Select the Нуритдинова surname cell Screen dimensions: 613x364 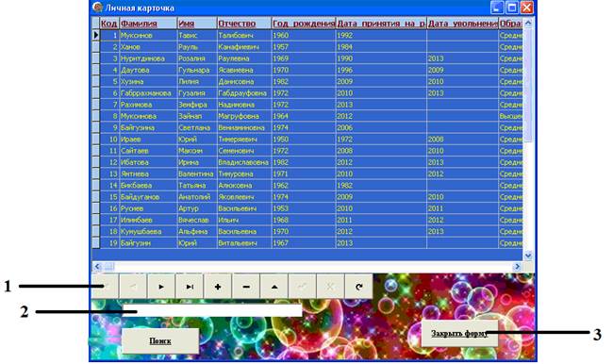(x=148, y=58)
